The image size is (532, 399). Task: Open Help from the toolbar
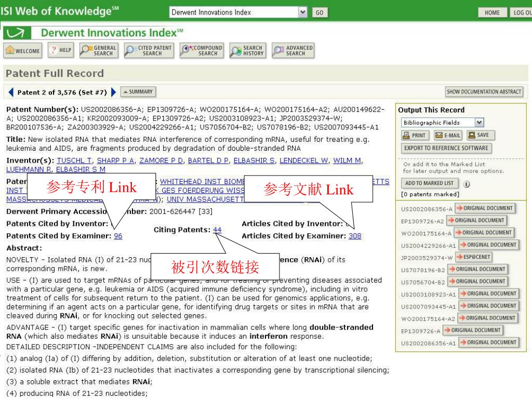click(x=61, y=50)
